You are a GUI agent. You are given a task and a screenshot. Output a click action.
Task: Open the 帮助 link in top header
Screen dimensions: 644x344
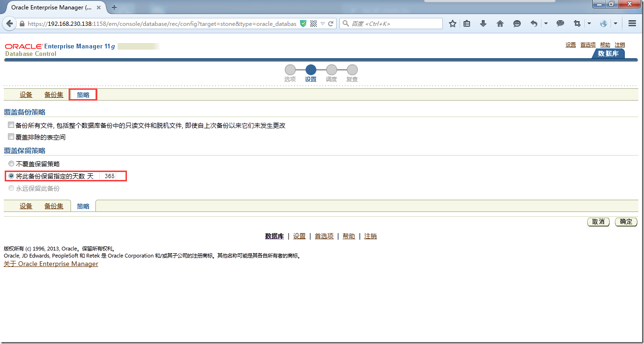click(x=605, y=45)
